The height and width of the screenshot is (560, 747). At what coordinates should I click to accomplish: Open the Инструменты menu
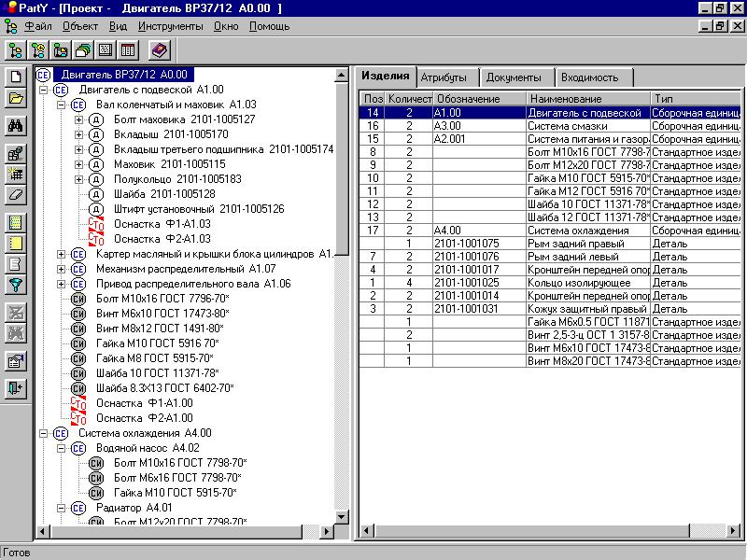171,26
